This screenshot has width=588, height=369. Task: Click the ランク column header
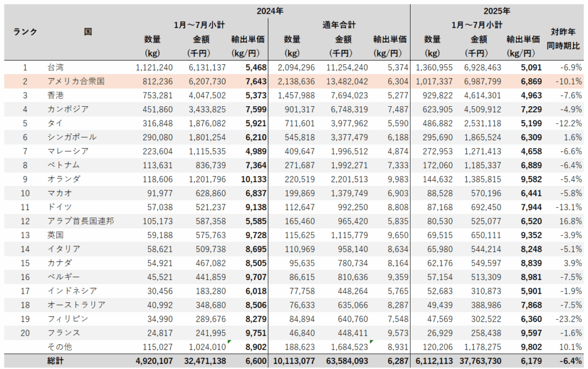point(25,32)
